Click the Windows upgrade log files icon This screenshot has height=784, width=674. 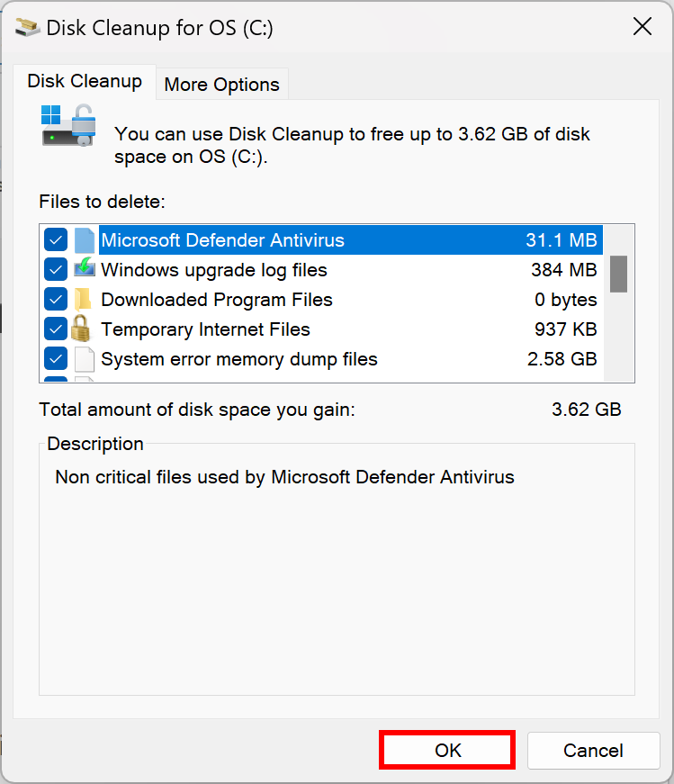pos(84,270)
